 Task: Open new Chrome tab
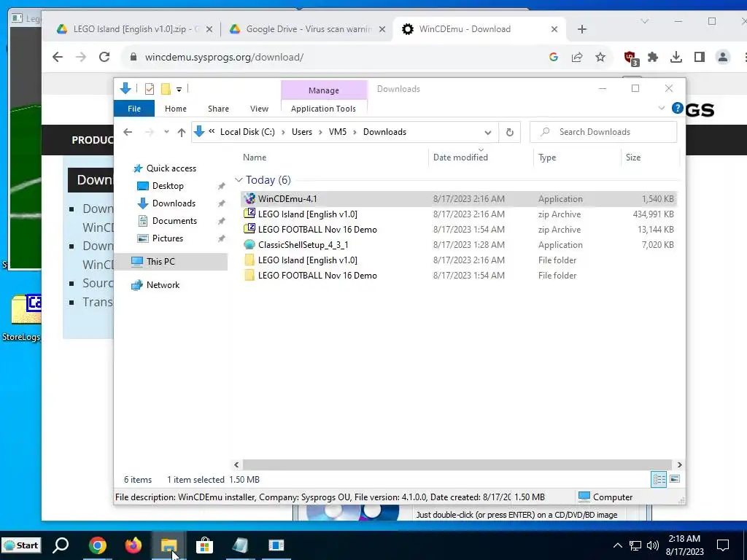(x=581, y=29)
